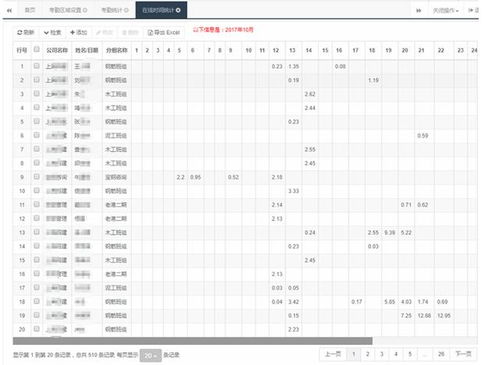Go to page 3 in pagination
Screen dimensions: 499x365
(382, 354)
